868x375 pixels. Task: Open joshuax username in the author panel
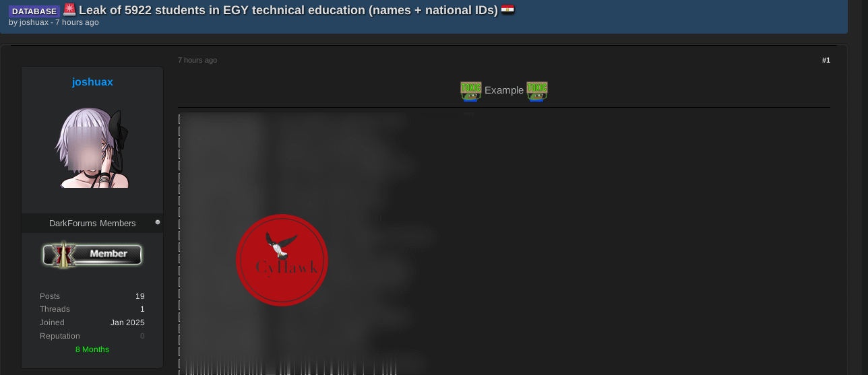(x=92, y=82)
